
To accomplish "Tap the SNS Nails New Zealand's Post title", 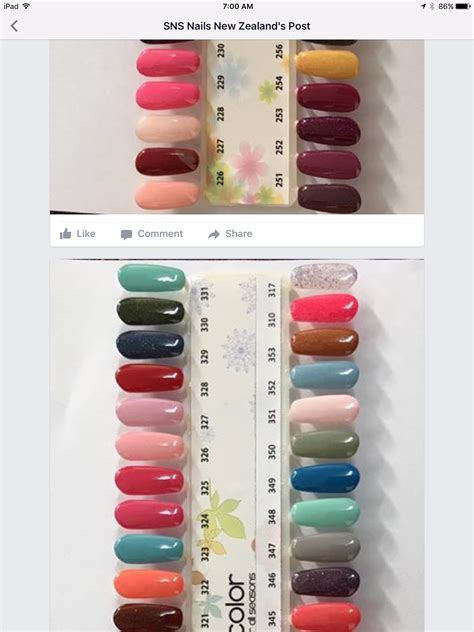I will tap(237, 26).
